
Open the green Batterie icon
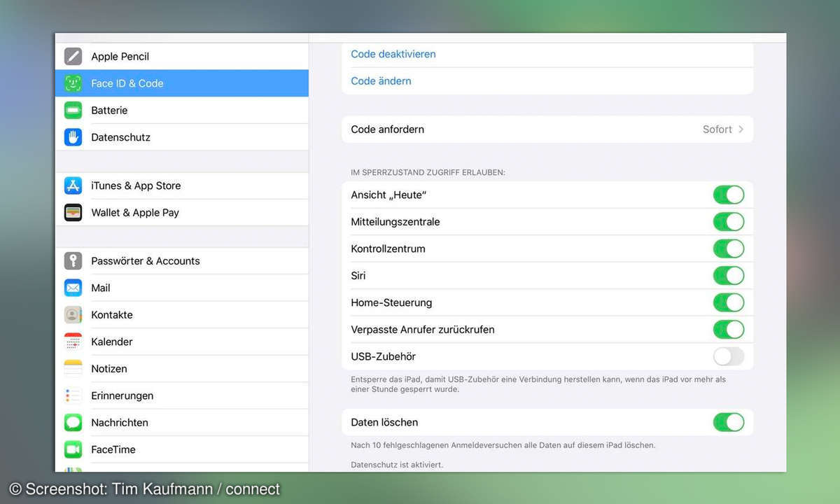pyautogui.click(x=73, y=110)
